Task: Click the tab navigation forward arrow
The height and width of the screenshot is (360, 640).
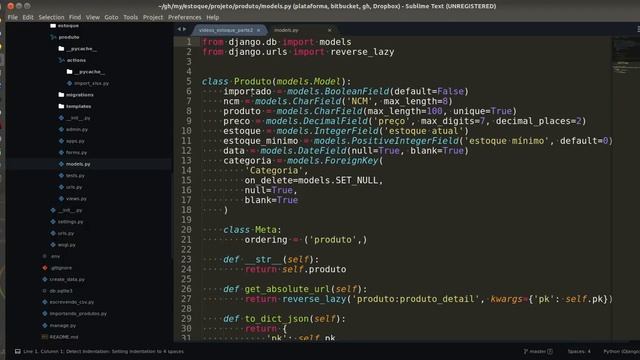Action: pos(184,29)
